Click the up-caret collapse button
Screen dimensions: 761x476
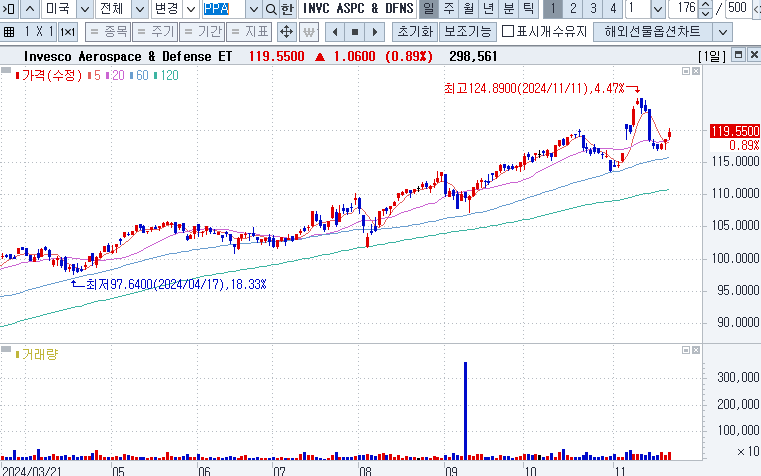(x=30, y=9)
